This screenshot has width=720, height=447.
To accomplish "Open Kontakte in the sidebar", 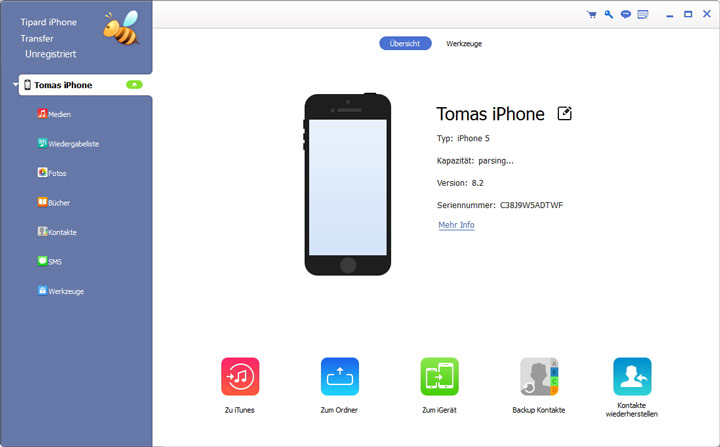I will click(x=57, y=232).
